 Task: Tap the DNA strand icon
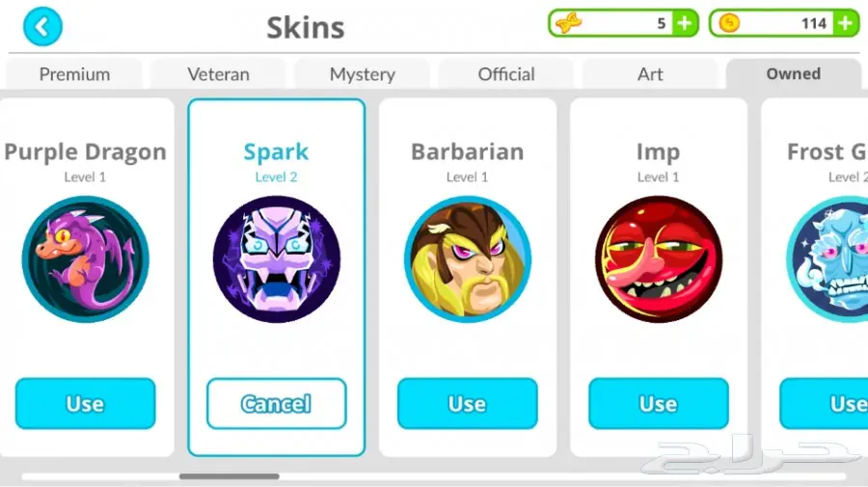[568, 24]
